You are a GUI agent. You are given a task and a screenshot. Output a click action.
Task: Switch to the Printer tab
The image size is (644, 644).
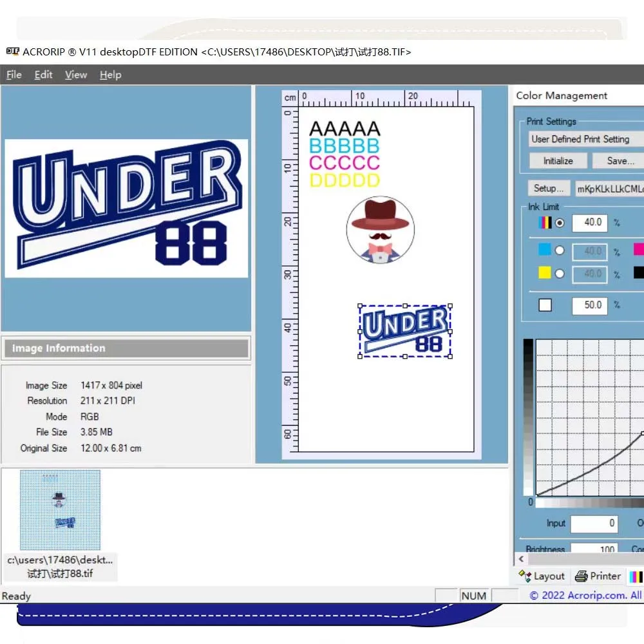[x=598, y=576]
